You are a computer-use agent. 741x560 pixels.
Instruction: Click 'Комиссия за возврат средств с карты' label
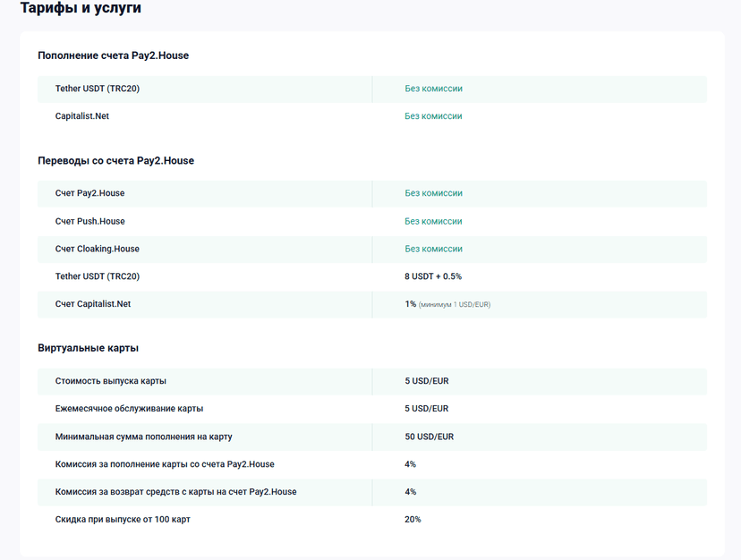[175, 491]
